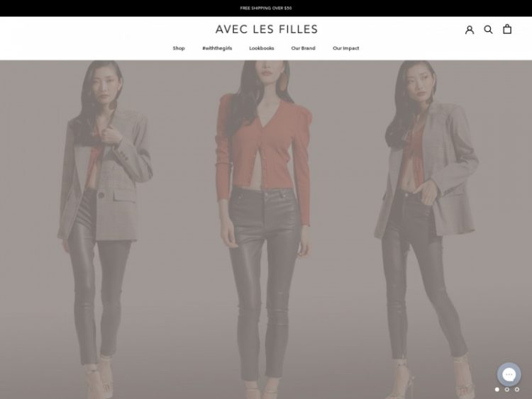This screenshot has height=399, width=532.
Task: Click the left model's plaid blazer
Action: [x=106, y=176]
